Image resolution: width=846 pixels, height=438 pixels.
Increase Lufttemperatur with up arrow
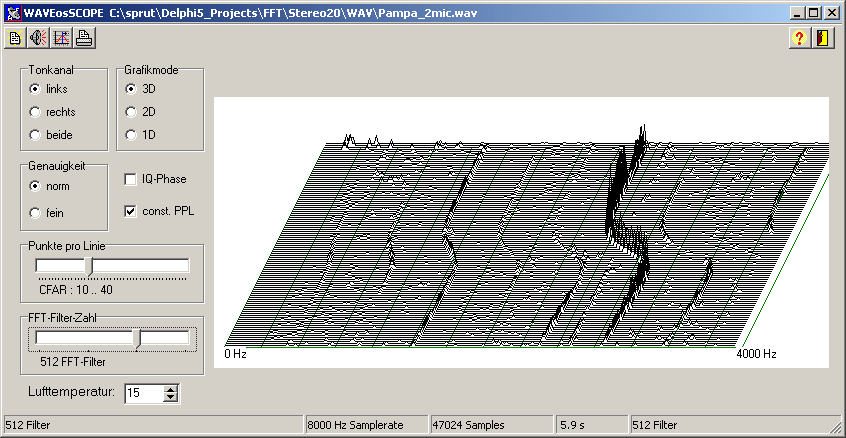click(170, 388)
